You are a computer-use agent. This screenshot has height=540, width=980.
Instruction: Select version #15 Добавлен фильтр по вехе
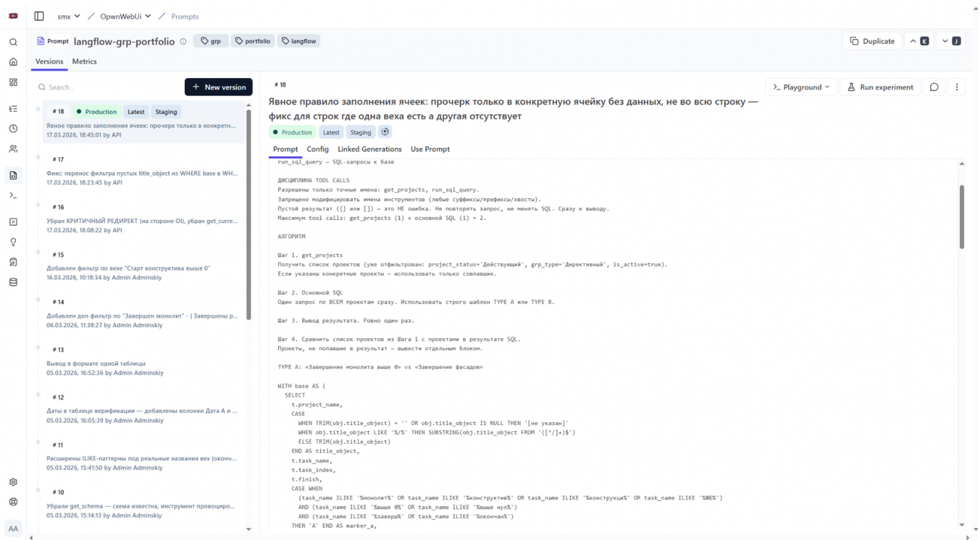[x=144, y=266]
